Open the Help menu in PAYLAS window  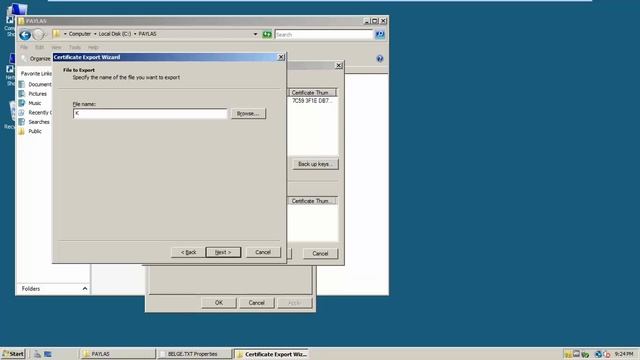pos(93,47)
